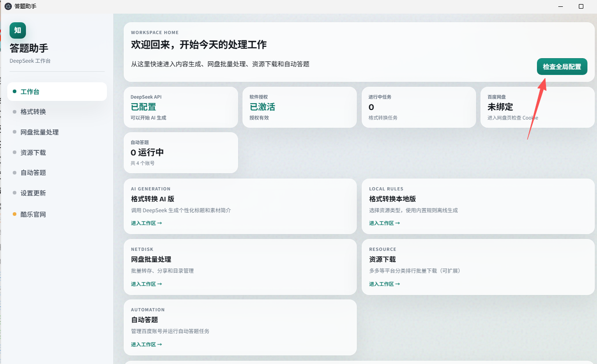Click the 0 运行中 status text
The image size is (597, 364).
(147, 152)
